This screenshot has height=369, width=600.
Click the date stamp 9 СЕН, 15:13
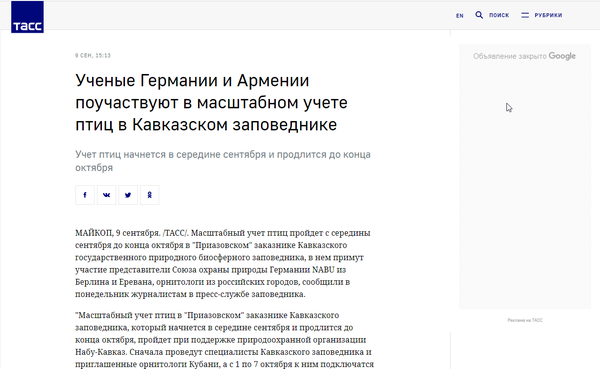(93, 56)
